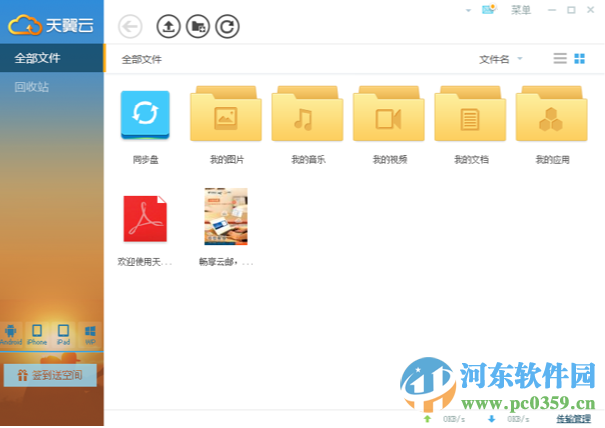
Task: Open 传输管理 transfer manager link
Action: [573, 419]
